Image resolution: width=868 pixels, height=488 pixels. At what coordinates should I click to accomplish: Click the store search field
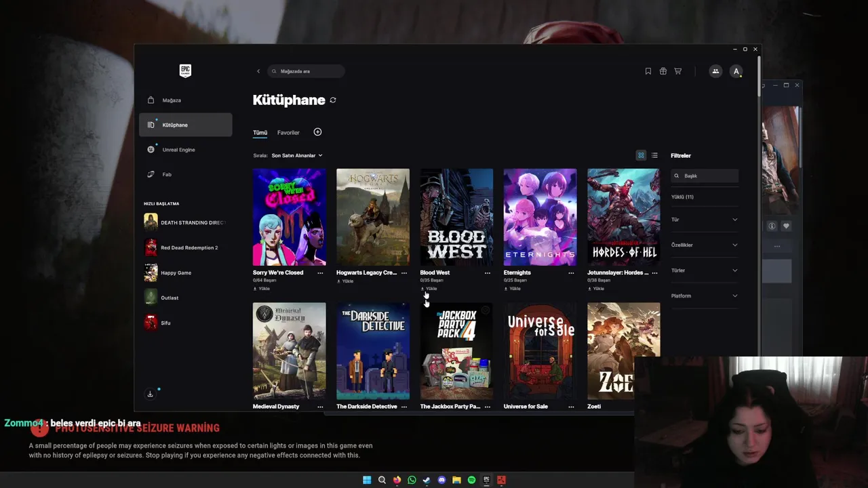click(x=307, y=71)
